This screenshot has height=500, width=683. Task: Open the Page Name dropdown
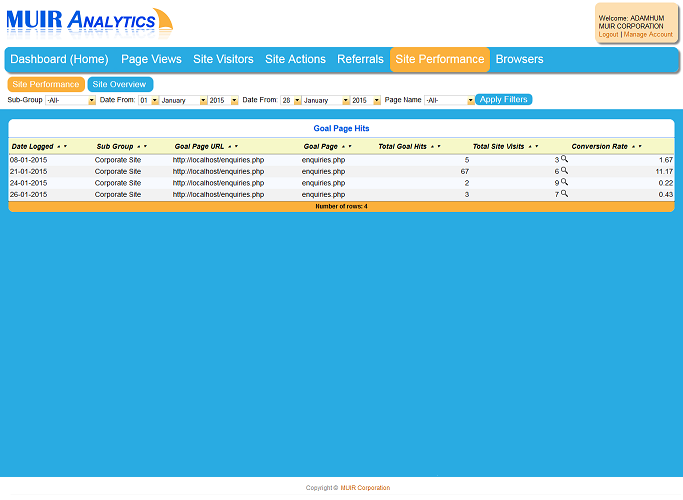450,100
